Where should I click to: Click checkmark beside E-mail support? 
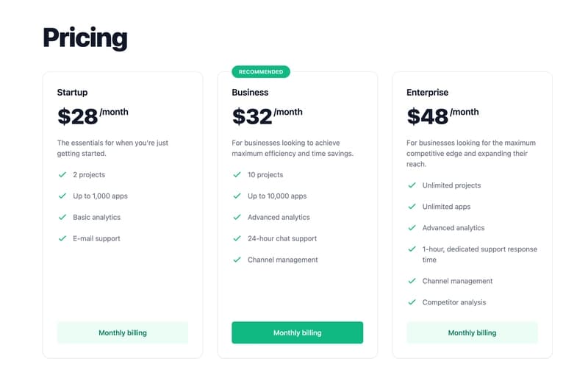[x=62, y=238]
